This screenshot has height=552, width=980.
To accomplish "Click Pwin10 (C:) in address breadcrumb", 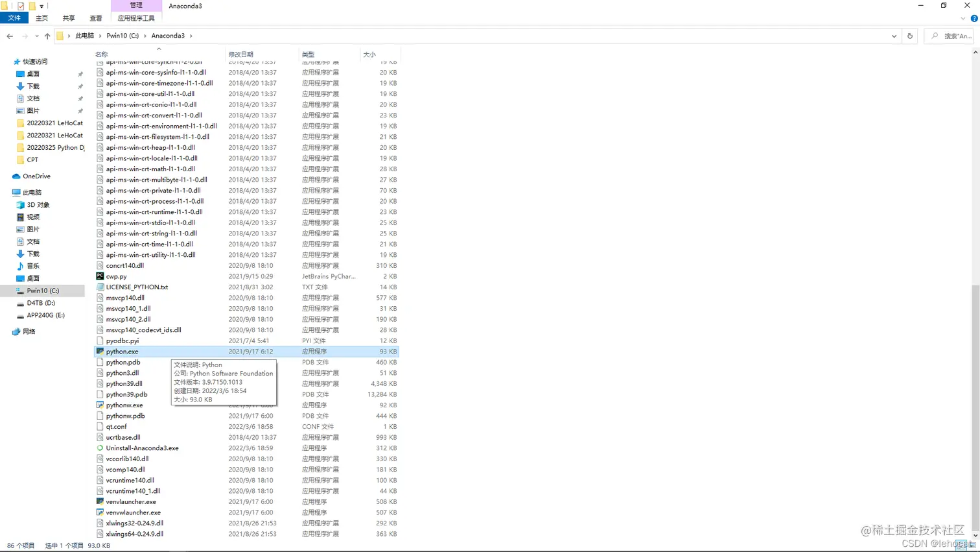I will tap(122, 36).
